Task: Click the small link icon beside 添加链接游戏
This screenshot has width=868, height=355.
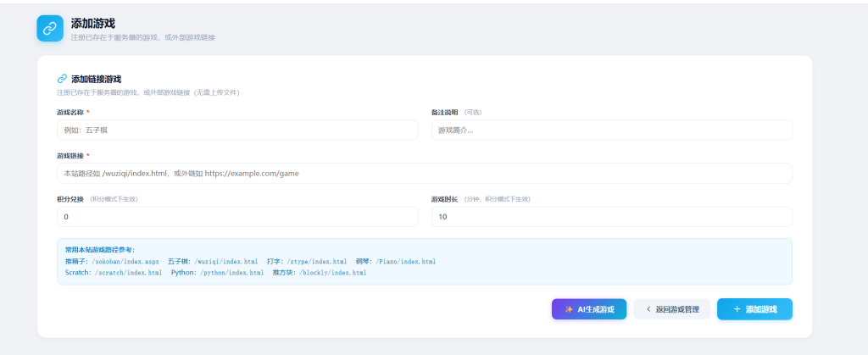Action: pos(62,79)
